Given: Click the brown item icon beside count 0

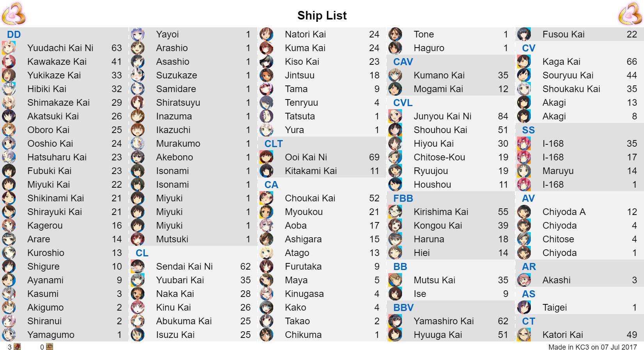Looking at the screenshot, I should tap(50, 346).
